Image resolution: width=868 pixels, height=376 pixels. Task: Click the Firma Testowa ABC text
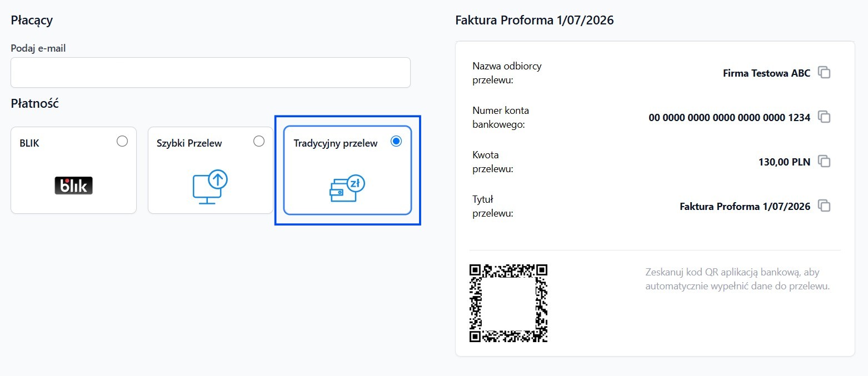pyautogui.click(x=766, y=73)
